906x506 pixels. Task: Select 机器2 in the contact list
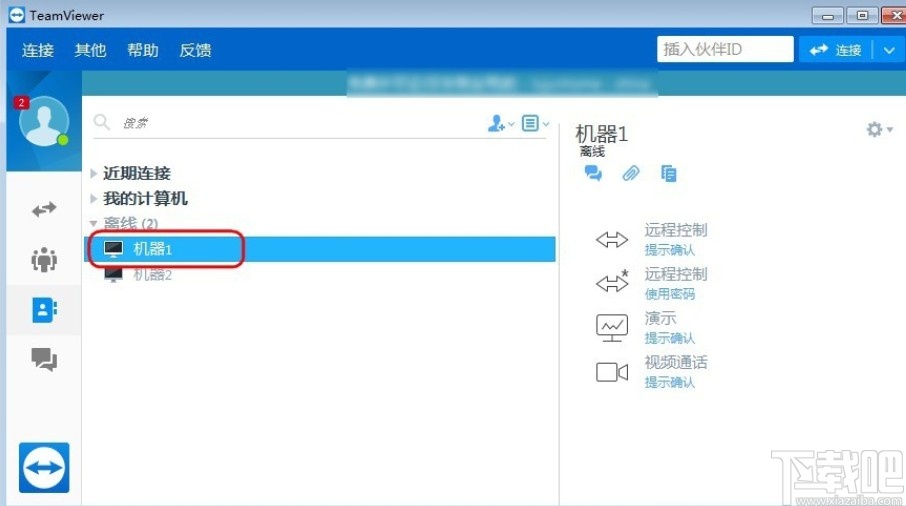coord(320,274)
